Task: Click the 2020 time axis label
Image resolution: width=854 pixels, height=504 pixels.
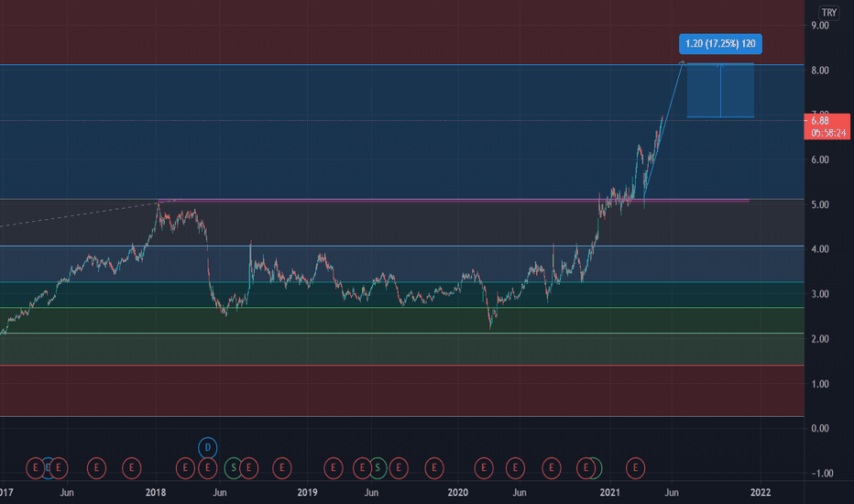Action: point(457,493)
